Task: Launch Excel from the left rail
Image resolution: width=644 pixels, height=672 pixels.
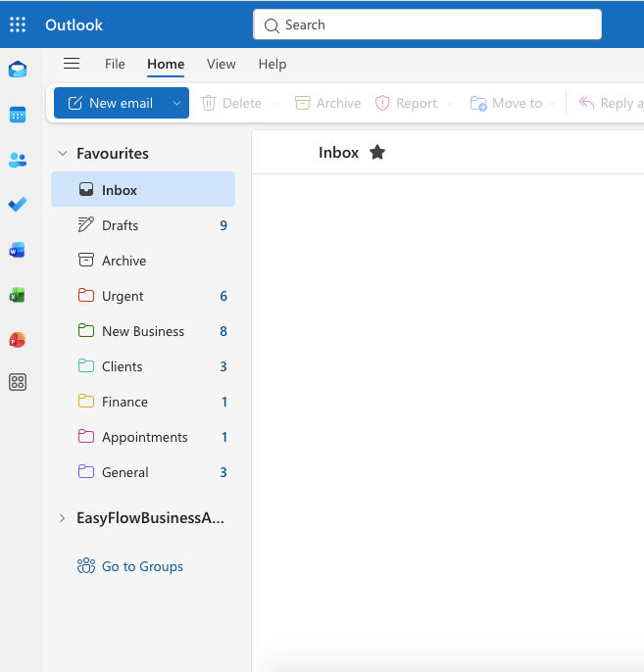Action: coord(18,295)
